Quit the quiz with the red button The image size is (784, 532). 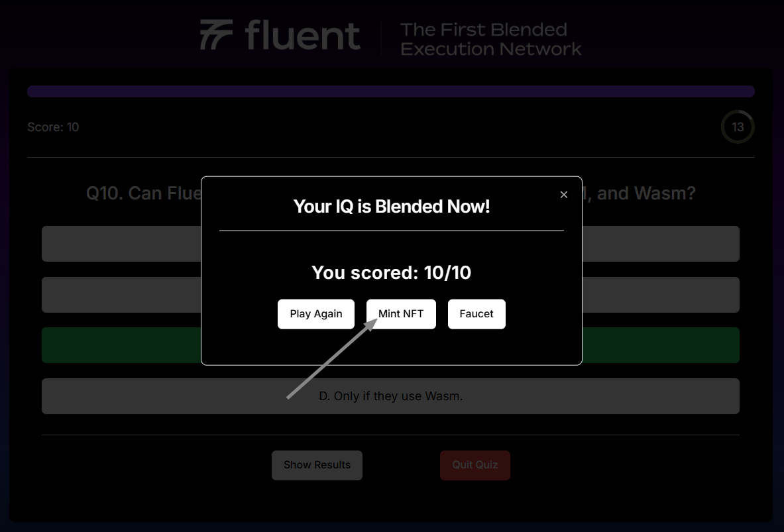[x=475, y=465]
